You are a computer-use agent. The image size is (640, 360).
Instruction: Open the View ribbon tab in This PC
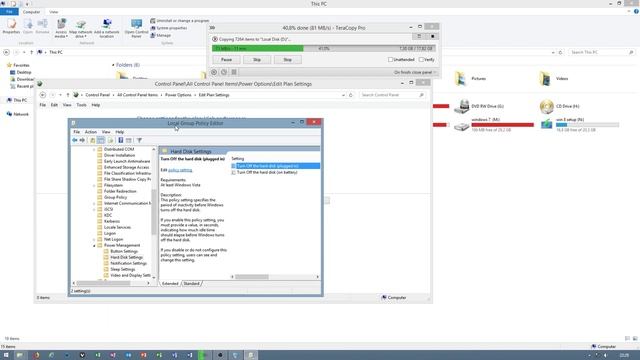point(53,12)
